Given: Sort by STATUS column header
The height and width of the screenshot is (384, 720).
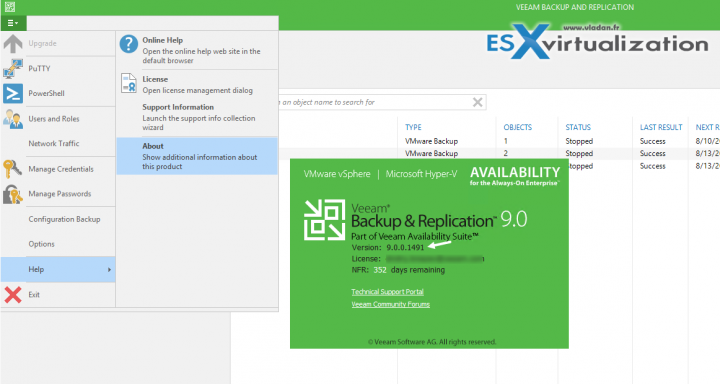Looking at the screenshot, I should (578, 127).
